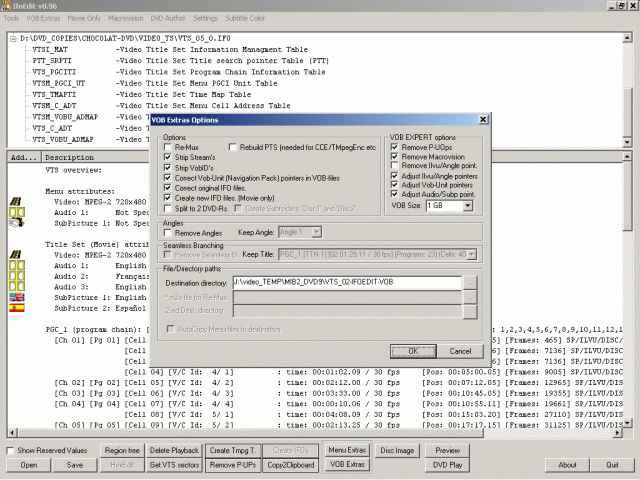Enable the Re-Mux option
Image resolution: width=640 pixels, height=480 pixels.
pos(167,147)
